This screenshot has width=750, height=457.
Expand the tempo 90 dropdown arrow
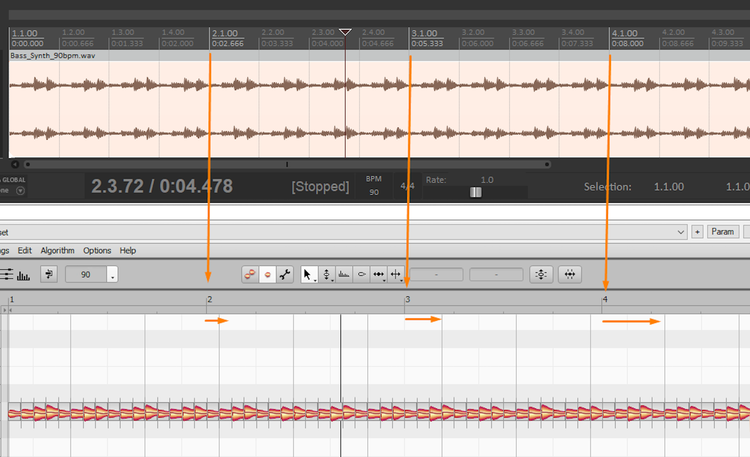(112, 275)
